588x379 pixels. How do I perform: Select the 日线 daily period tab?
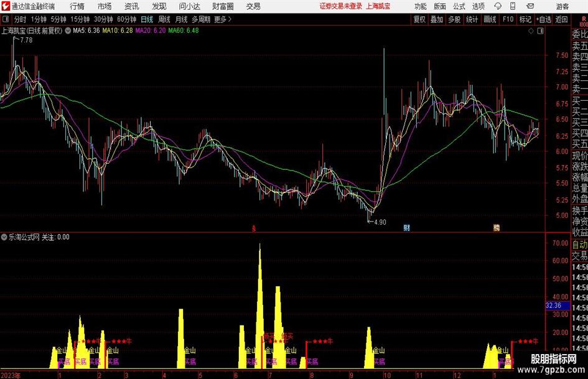(147, 19)
